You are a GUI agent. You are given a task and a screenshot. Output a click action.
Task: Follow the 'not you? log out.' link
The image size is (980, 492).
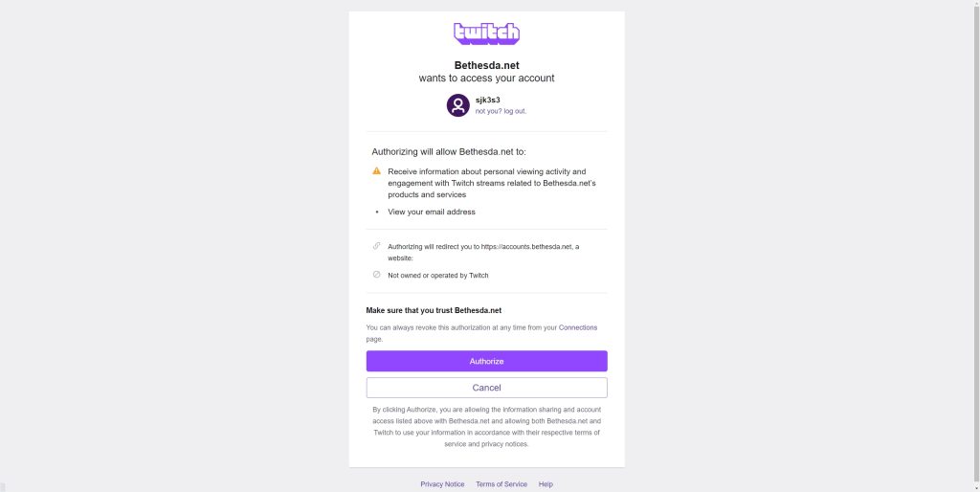pyautogui.click(x=501, y=111)
